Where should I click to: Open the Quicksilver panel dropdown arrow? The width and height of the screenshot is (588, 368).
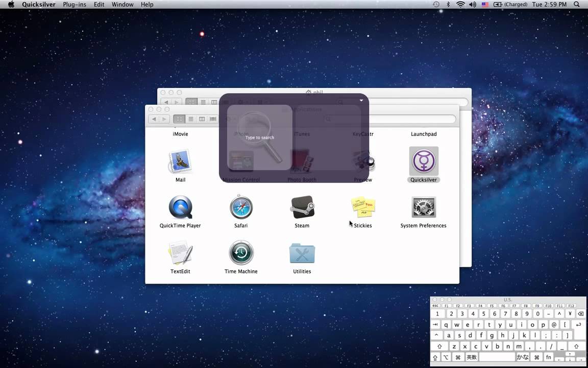point(361,100)
